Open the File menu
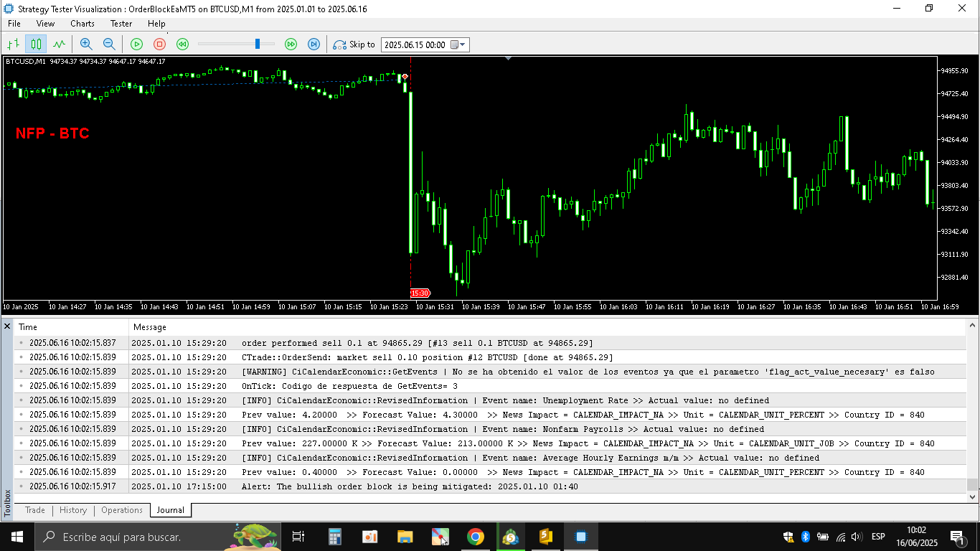980x551 pixels. point(14,24)
